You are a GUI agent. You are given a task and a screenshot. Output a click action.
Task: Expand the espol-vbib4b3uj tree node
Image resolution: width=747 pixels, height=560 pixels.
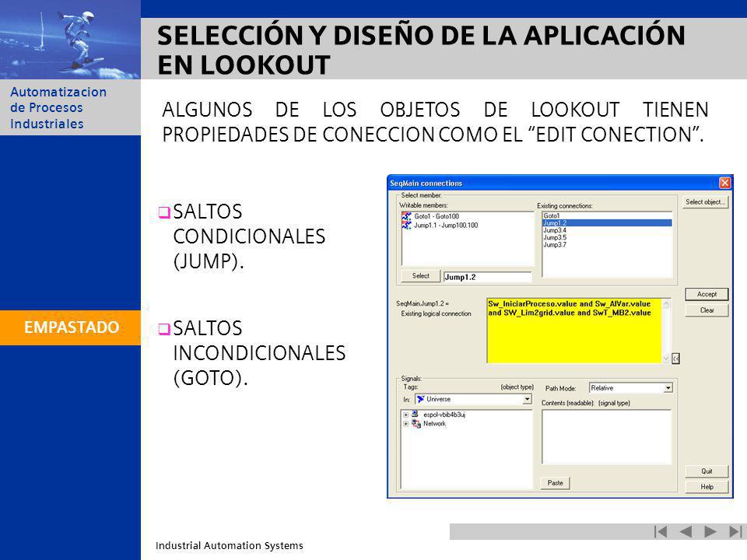[x=405, y=415]
